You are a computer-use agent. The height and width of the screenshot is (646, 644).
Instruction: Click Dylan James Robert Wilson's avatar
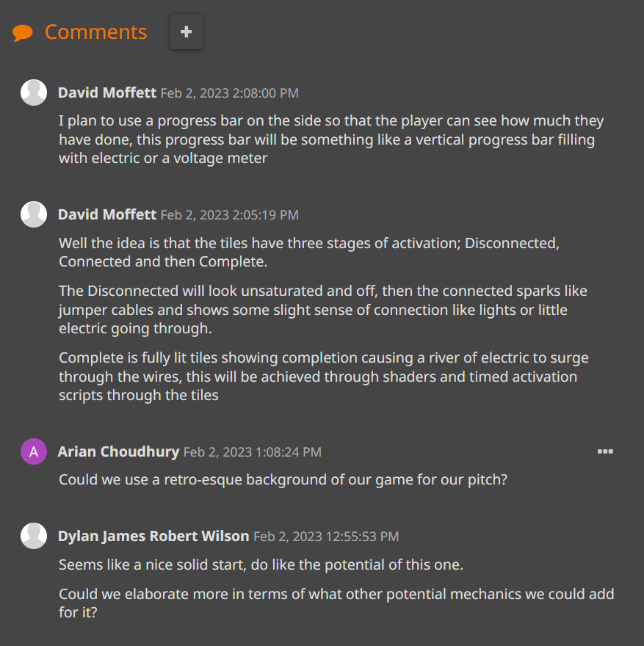(x=34, y=536)
